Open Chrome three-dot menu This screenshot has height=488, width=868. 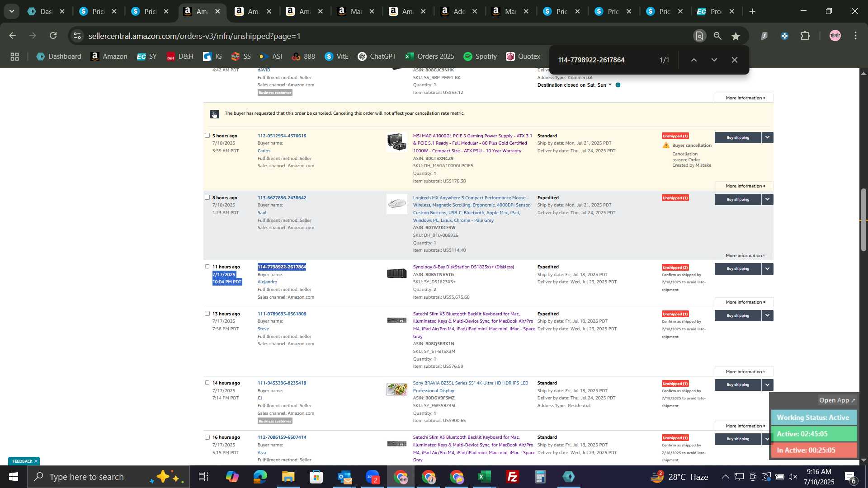pyautogui.click(x=855, y=36)
